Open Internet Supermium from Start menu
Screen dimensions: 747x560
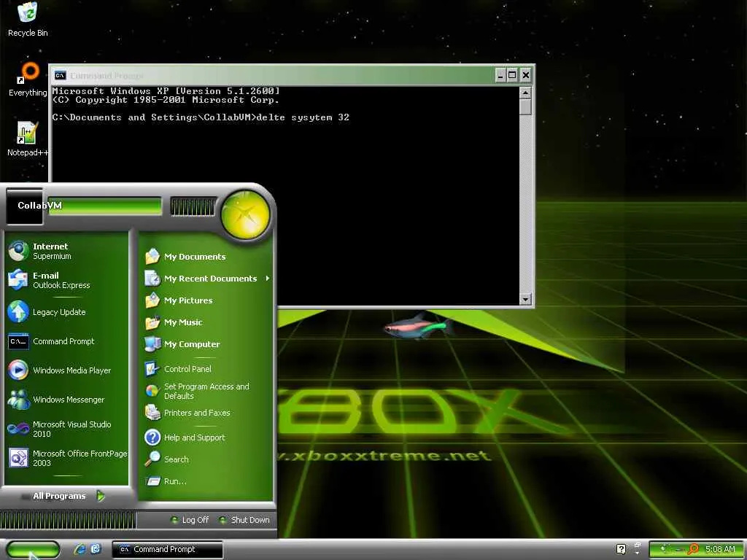click(66, 251)
